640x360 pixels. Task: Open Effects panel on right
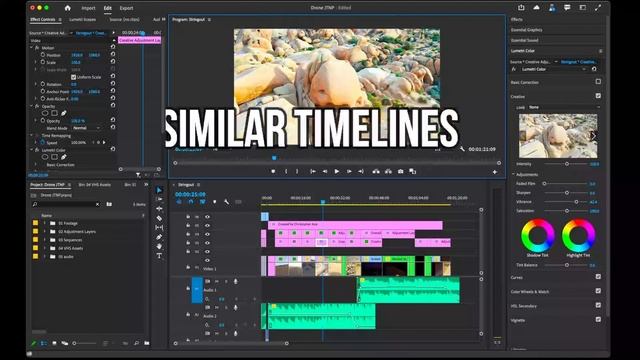coord(517,19)
